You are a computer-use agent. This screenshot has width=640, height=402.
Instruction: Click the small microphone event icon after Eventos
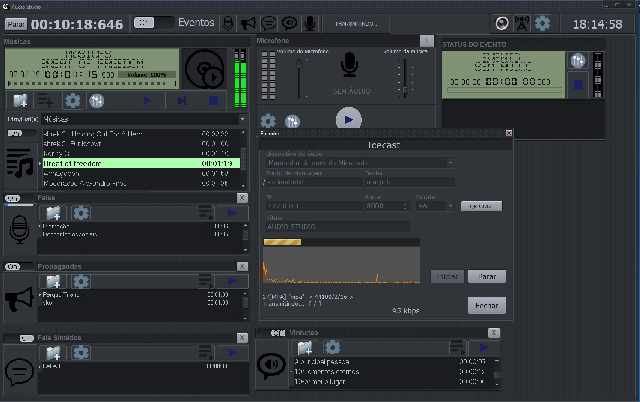coord(229,24)
